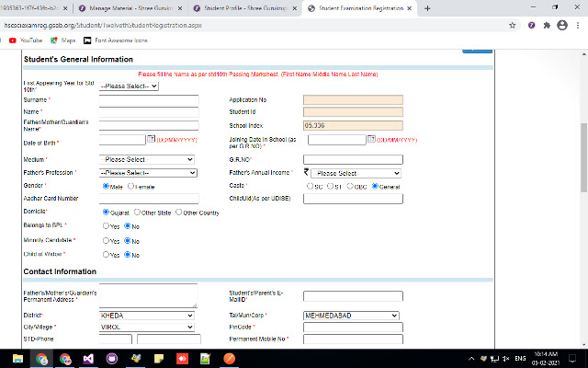Open File Explorer from the taskbar
This screenshot has width=588, height=368.
tap(17, 359)
